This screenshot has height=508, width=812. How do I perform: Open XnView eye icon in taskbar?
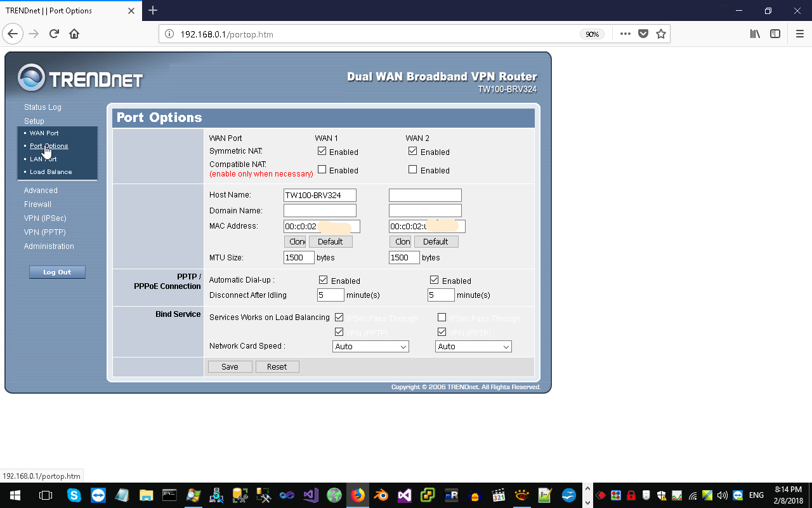(x=522, y=495)
